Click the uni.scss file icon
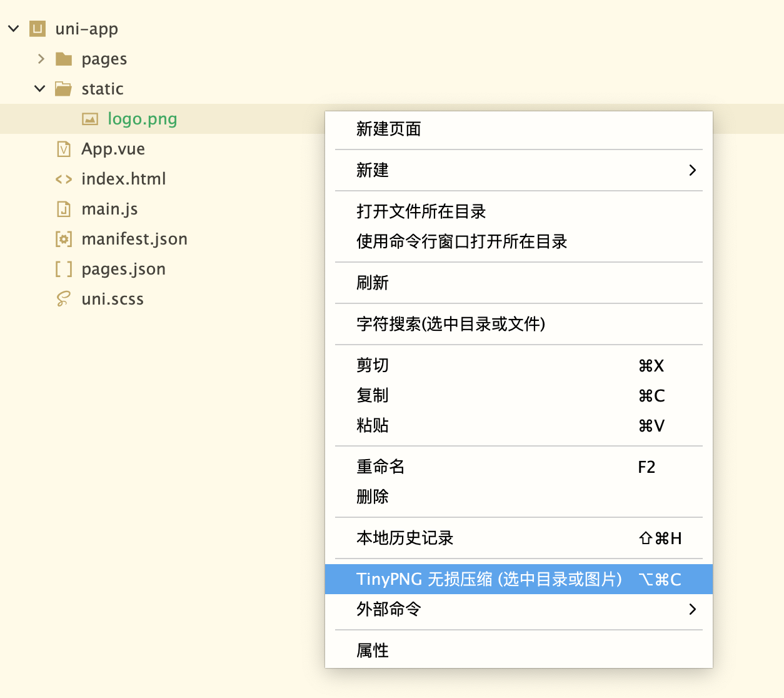The width and height of the screenshot is (784, 698). pyautogui.click(x=64, y=299)
